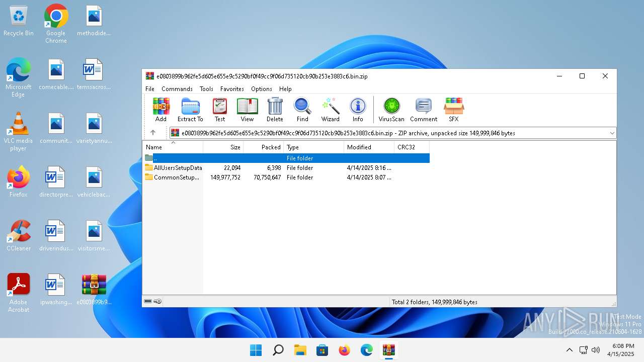The image size is (644, 362).
Task: Click the Add toolbar icon in WinRAR
Action: click(161, 110)
